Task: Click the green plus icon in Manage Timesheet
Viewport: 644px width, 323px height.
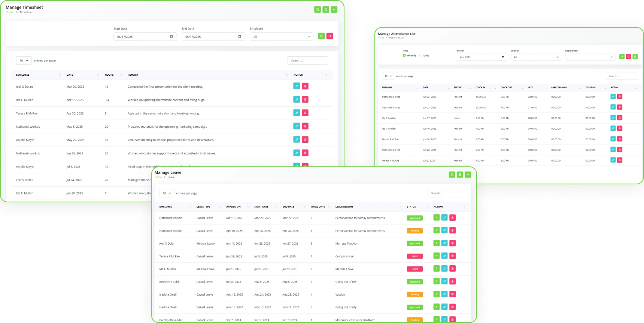Action: [x=334, y=10]
